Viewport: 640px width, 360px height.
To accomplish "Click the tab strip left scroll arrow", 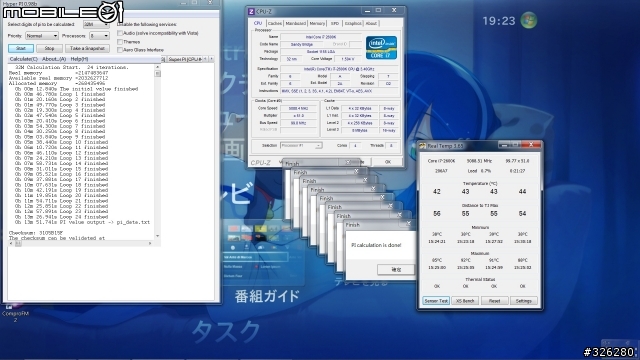I will [x=205, y=59].
